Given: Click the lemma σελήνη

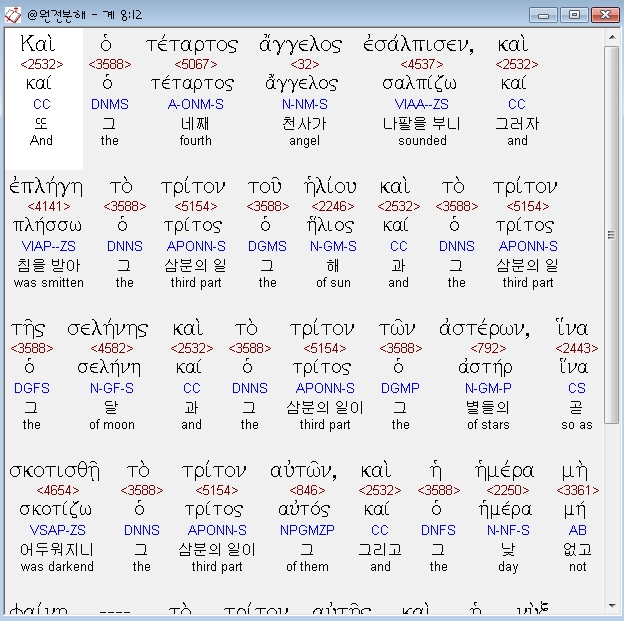Looking at the screenshot, I should click(x=109, y=368).
